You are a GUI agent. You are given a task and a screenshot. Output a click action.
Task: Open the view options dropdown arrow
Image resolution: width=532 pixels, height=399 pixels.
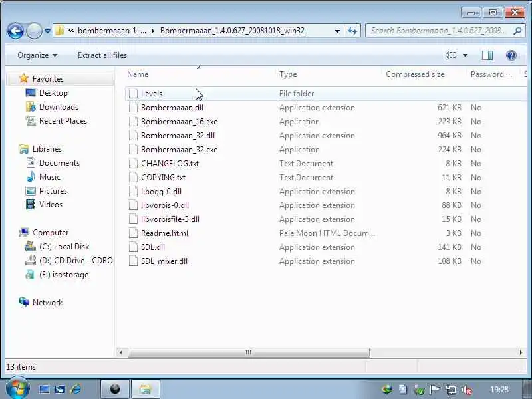click(x=465, y=55)
